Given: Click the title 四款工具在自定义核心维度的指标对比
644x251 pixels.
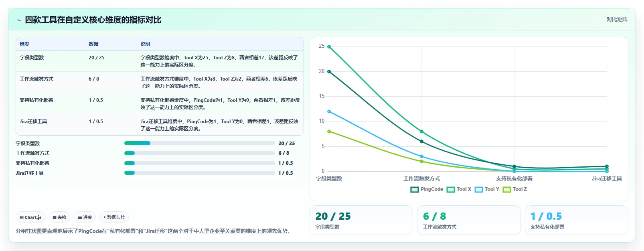Looking at the screenshot, I should pyautogui.click(x=93, y=20).
